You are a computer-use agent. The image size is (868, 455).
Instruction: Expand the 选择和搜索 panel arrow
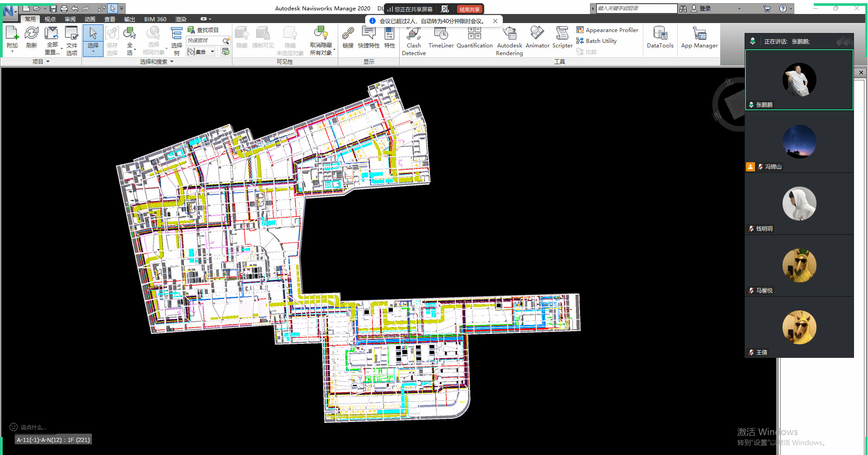click(172, 61)
